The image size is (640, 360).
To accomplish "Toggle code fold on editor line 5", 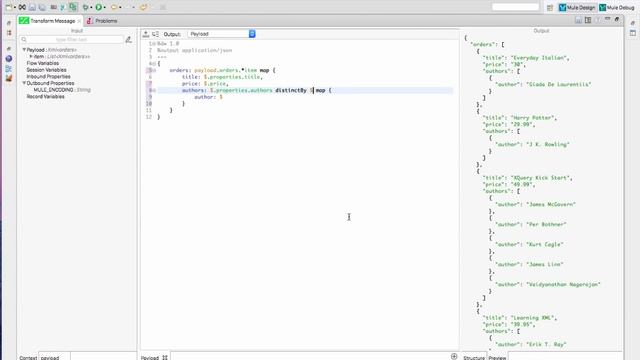I will point(154,70).
